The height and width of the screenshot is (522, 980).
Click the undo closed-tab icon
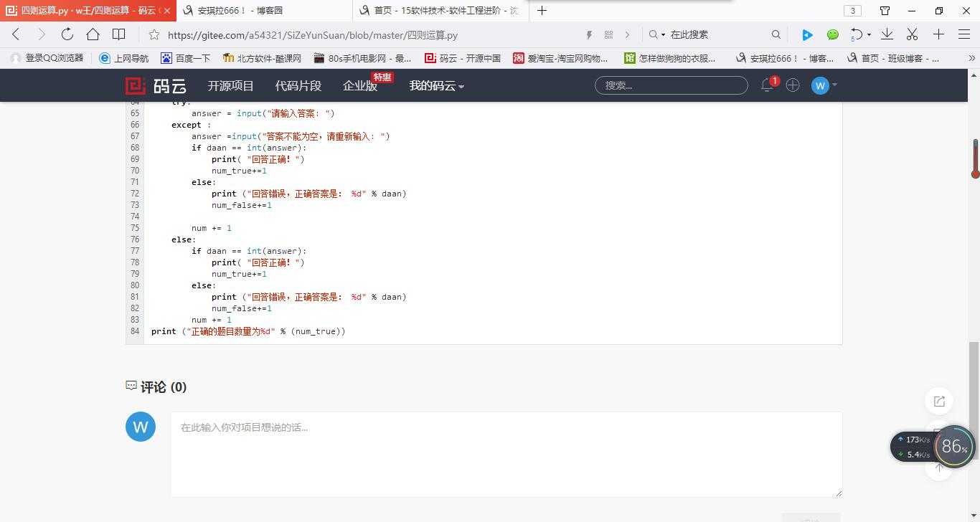[x=857, y=34]
